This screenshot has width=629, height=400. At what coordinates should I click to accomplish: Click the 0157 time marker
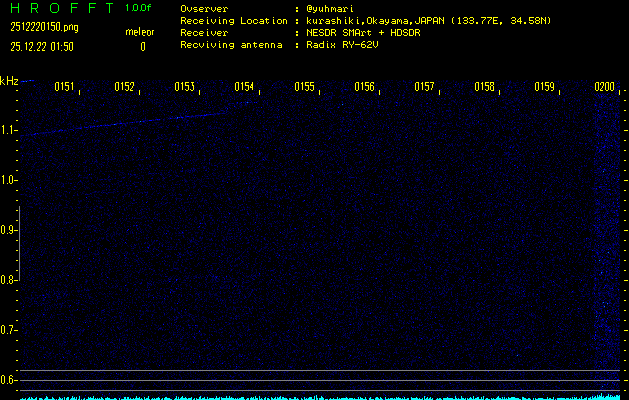[424, 87]
